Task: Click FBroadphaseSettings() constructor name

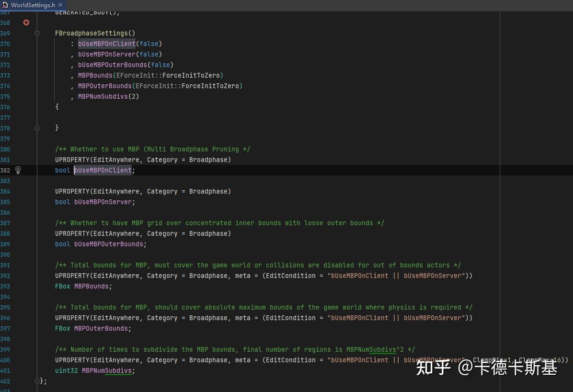Action: tap(95, 33)
